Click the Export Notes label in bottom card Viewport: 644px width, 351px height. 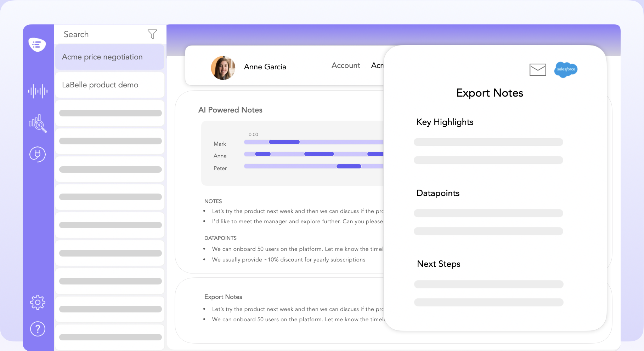[x=223, y=297]
